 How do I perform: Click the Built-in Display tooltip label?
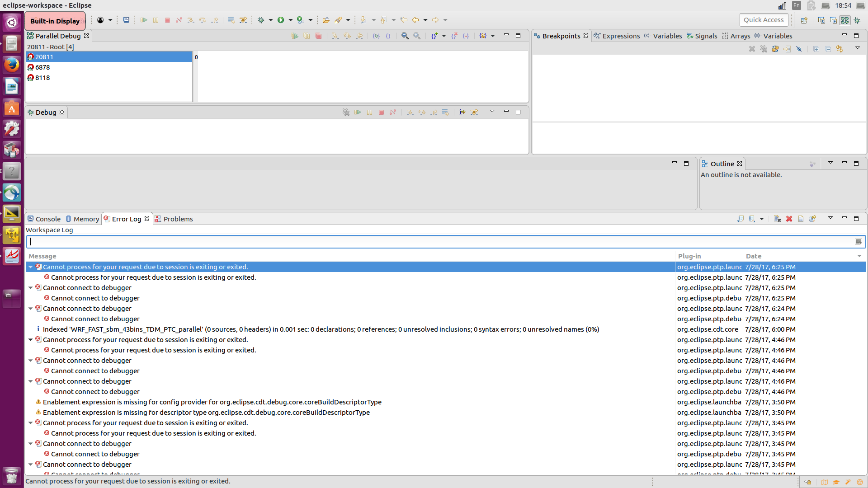[55, 21]
